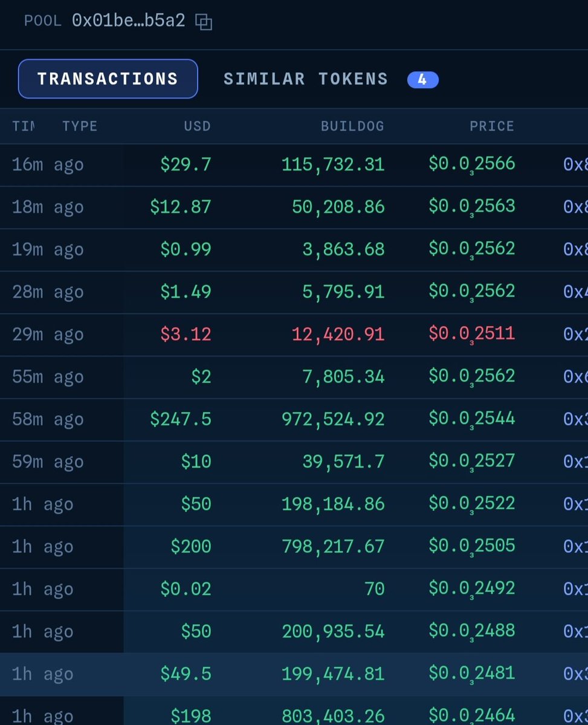The height and width of the screenshot is (725, 588).
Task: Sort by the TYPE column header
Action: [x=80, y=126]
